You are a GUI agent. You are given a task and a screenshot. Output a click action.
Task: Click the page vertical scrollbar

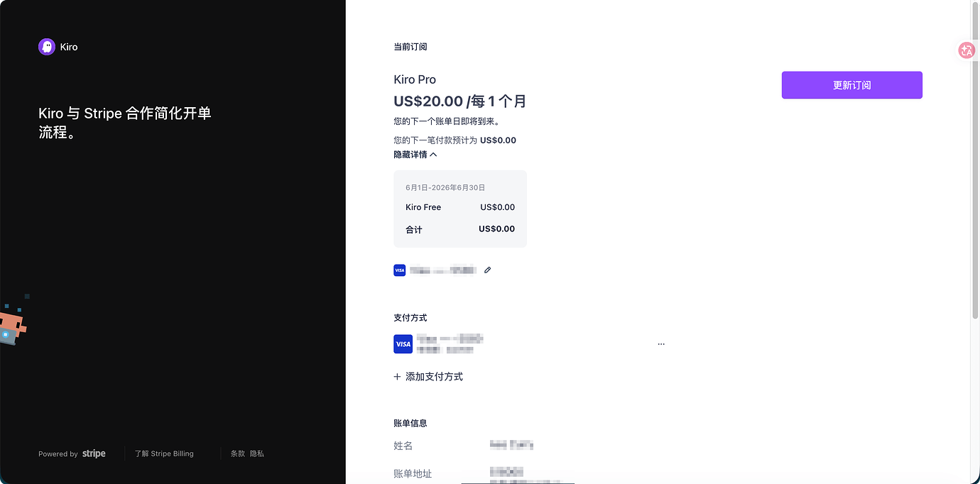click(975, 160)
